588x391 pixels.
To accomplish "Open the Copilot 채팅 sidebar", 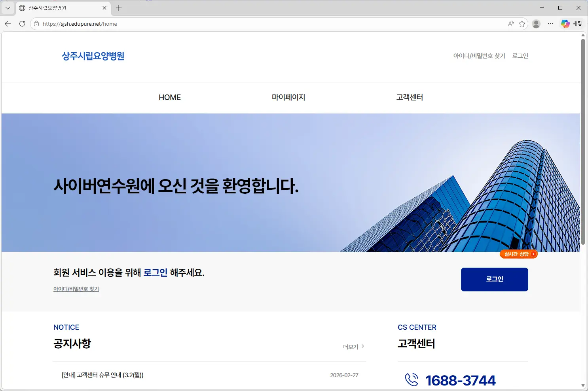I will 571,23.
